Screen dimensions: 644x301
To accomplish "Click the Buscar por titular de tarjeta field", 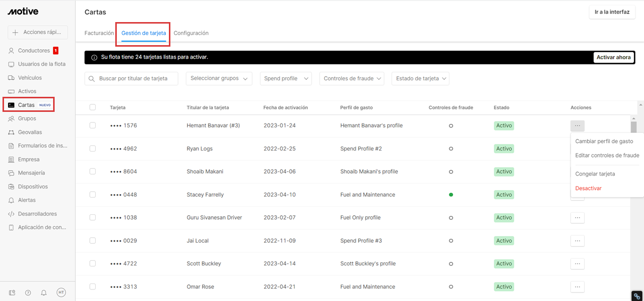I will tap(132, 78).
